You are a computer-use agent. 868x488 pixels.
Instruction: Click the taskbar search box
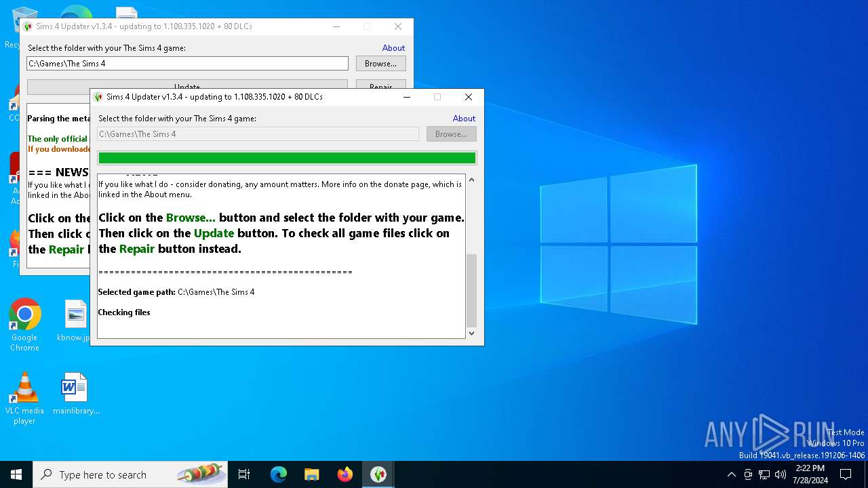[x=131, y=474]
